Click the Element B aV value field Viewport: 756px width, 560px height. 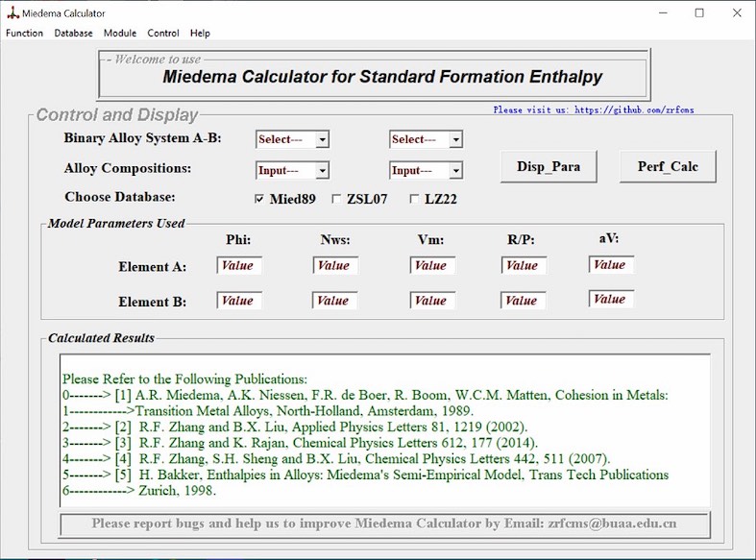point(610,299)
